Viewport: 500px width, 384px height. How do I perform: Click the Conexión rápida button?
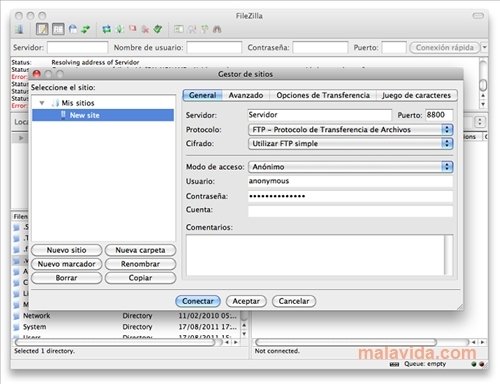pyautogui.click(x=445, y=48)
